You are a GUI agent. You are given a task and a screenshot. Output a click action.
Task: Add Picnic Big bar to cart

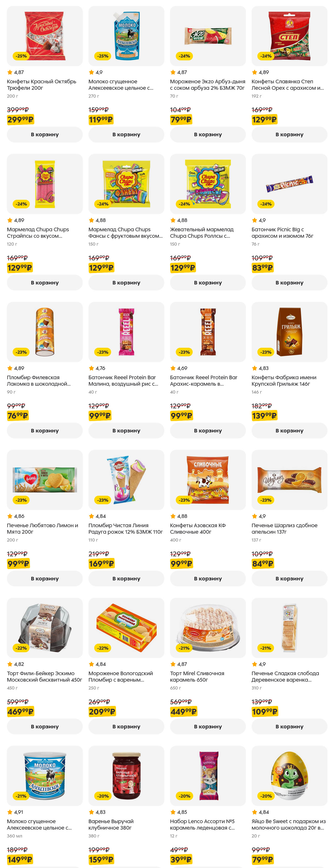289,282
